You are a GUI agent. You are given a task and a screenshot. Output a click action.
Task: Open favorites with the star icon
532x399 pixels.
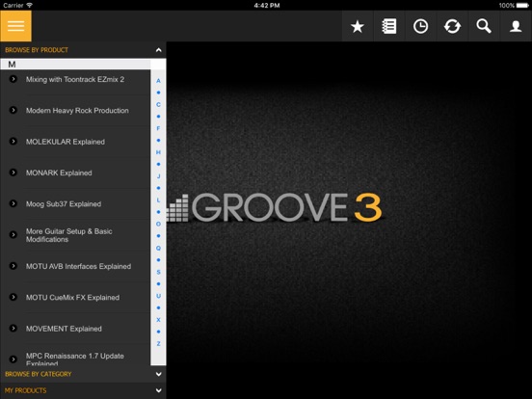pos(358,26)
